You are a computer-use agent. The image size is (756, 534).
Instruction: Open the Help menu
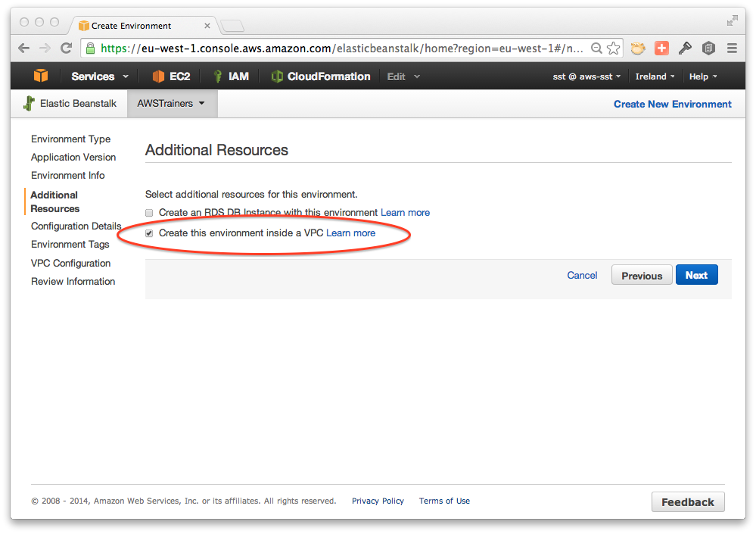pos(703,77)
